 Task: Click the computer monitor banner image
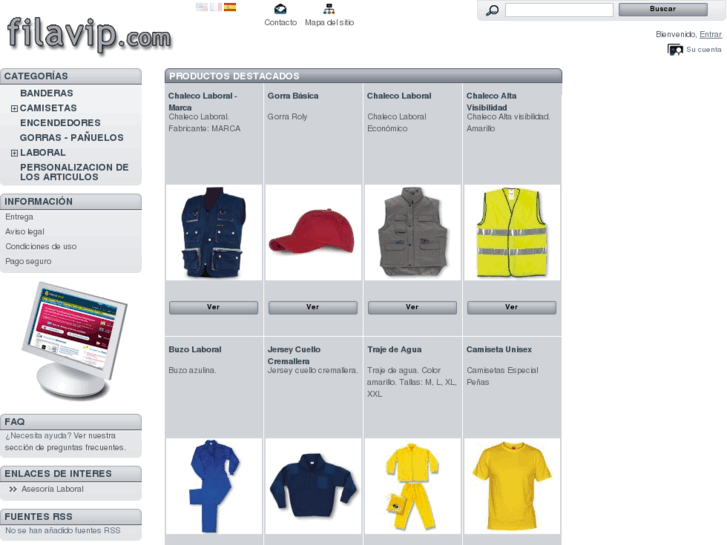[x=74, y=341]
